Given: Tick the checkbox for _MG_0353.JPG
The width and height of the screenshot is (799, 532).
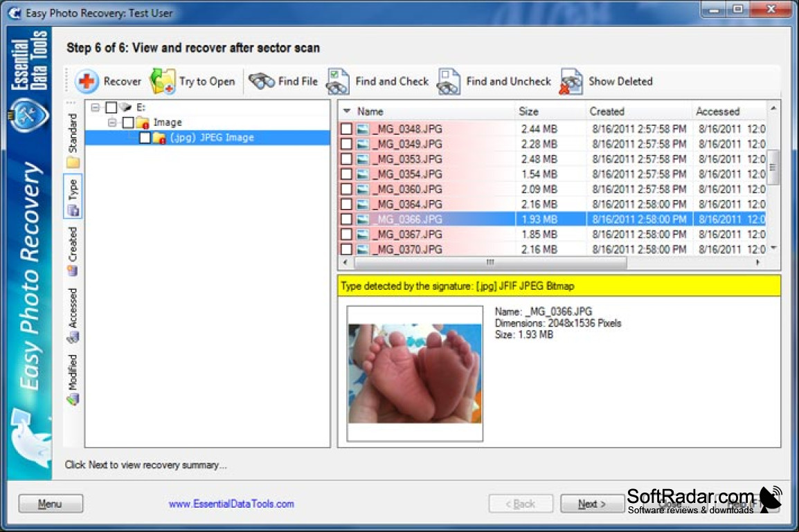Looking at the screenshot, I should pos(346,159).
